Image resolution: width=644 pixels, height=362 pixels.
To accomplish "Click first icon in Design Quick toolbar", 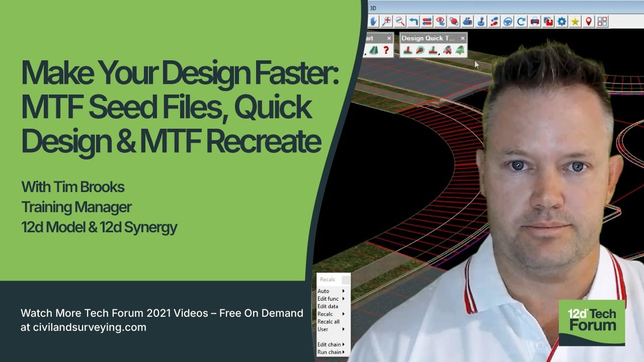I will tap(408, 50).
